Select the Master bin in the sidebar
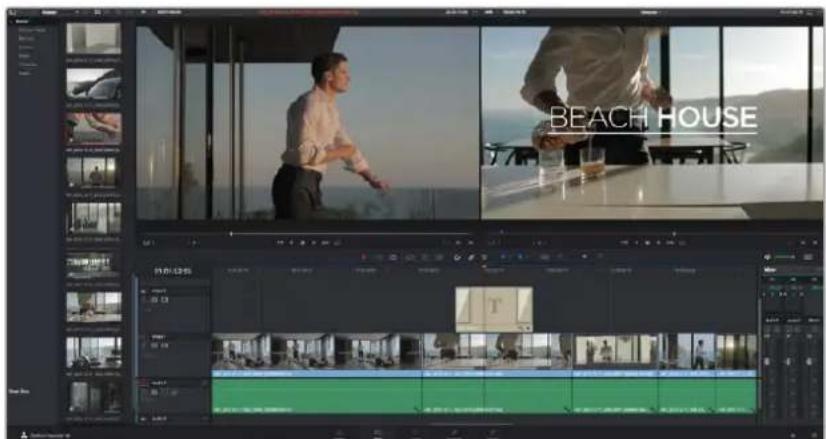Viewport: 826px width, 439px height. coord(22,22)
